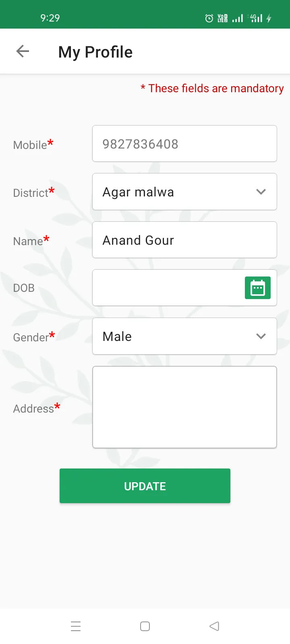The height and width of the screenshot is (644, 290).
Task: Open the recent apps button
Action: (76, 626)
